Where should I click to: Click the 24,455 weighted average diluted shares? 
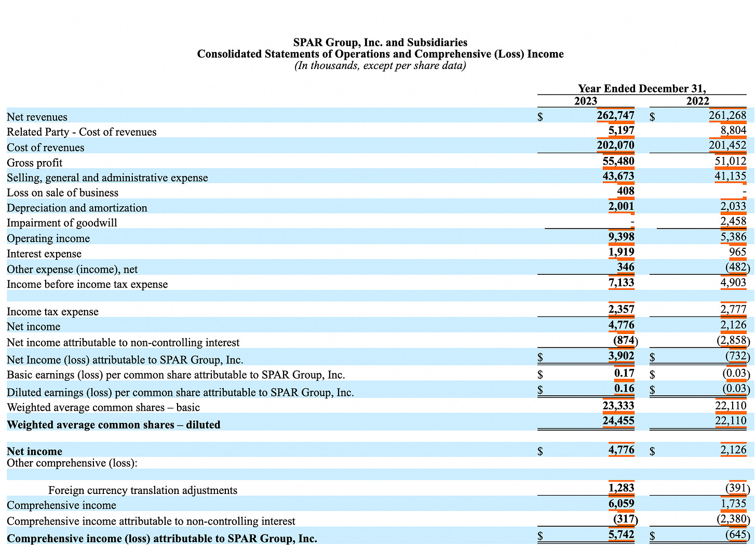pos(618,420)
